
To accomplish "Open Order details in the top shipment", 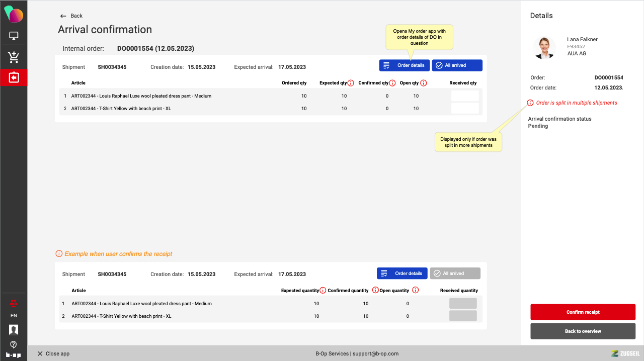I will (405, 65).
